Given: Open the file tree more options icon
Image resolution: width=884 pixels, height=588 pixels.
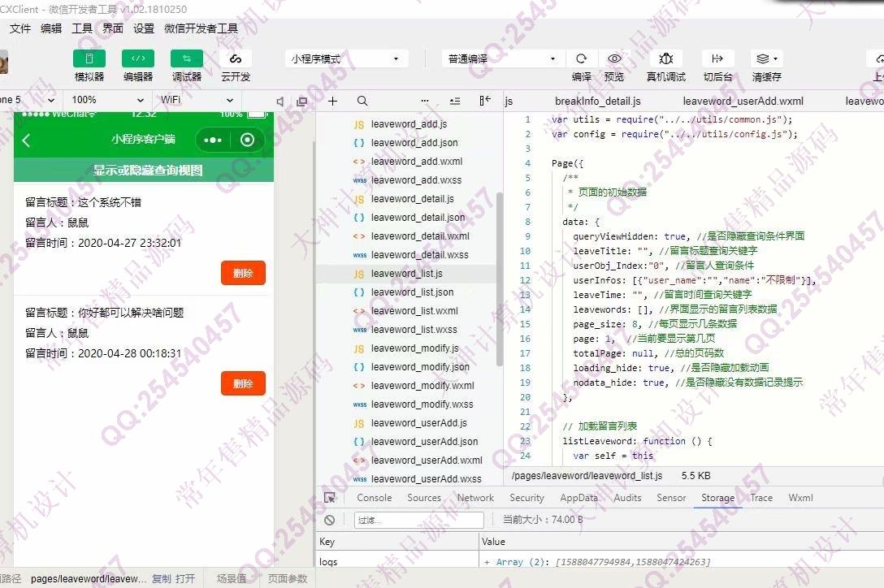Looking at the screenshot, I should (x=425, y=101).
